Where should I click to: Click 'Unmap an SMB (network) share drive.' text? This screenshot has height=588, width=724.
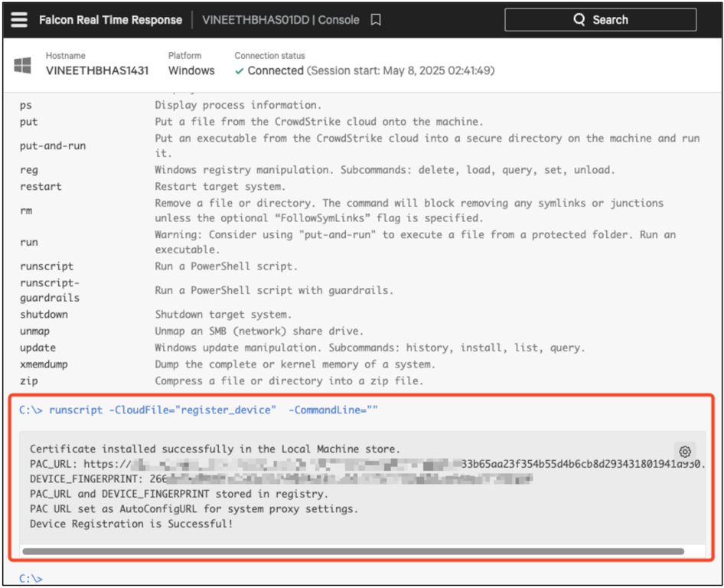(259, 332)
